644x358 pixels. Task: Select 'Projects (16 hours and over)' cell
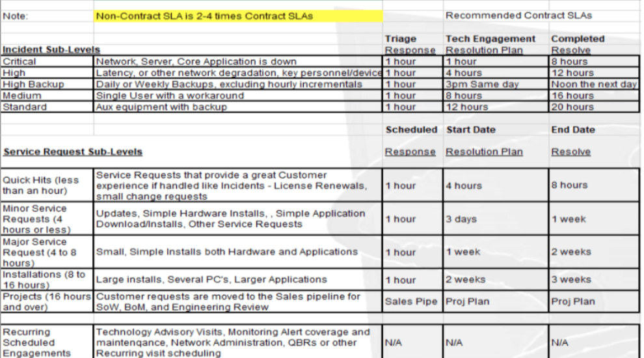tap(47, 301)
